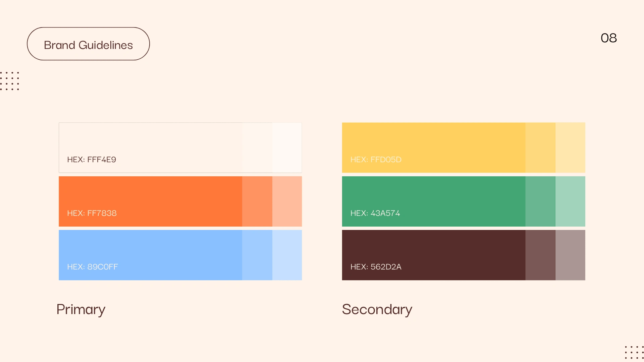Select the 562D2A brown color swatch
Image resolution: width=644 pixels, height=362 pixels.
(434, 255)
